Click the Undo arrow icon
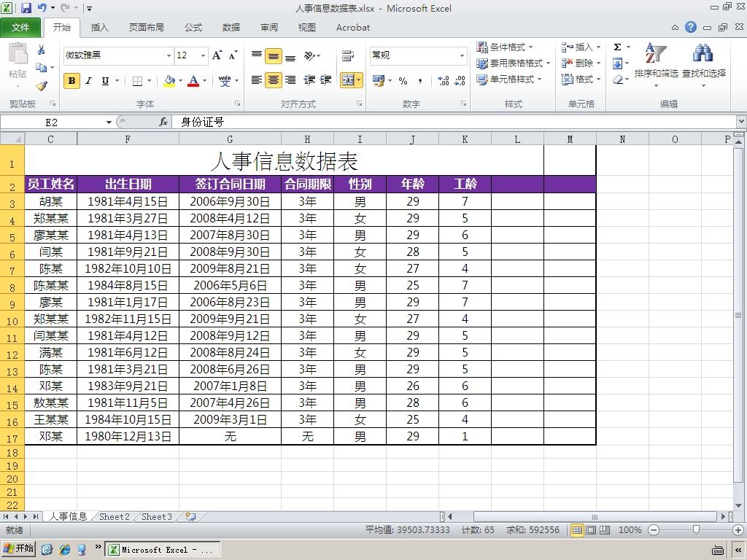Viewport: 747px width, 560px height. [x=42, y=8]
